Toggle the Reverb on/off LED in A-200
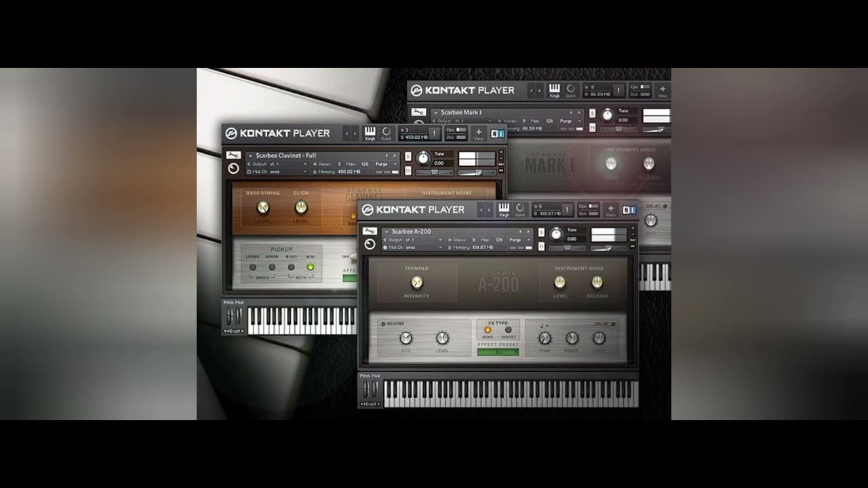Image resolution: width=868 pixels, height=488 pixels. tap(383, 324)
